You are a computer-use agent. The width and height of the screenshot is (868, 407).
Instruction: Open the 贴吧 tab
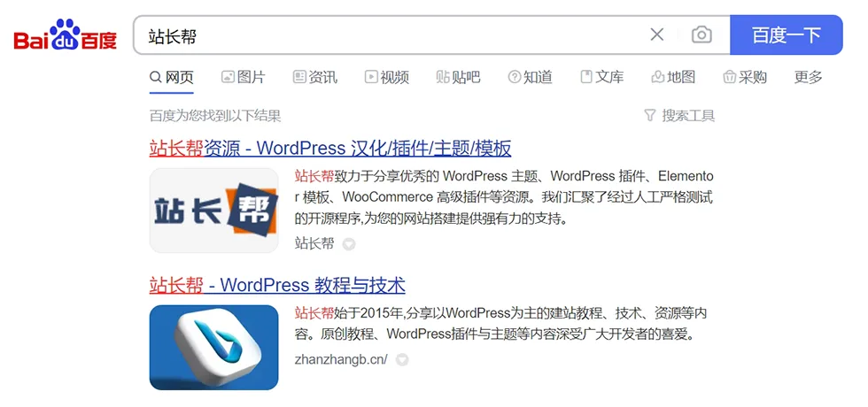tap(459, 77)
